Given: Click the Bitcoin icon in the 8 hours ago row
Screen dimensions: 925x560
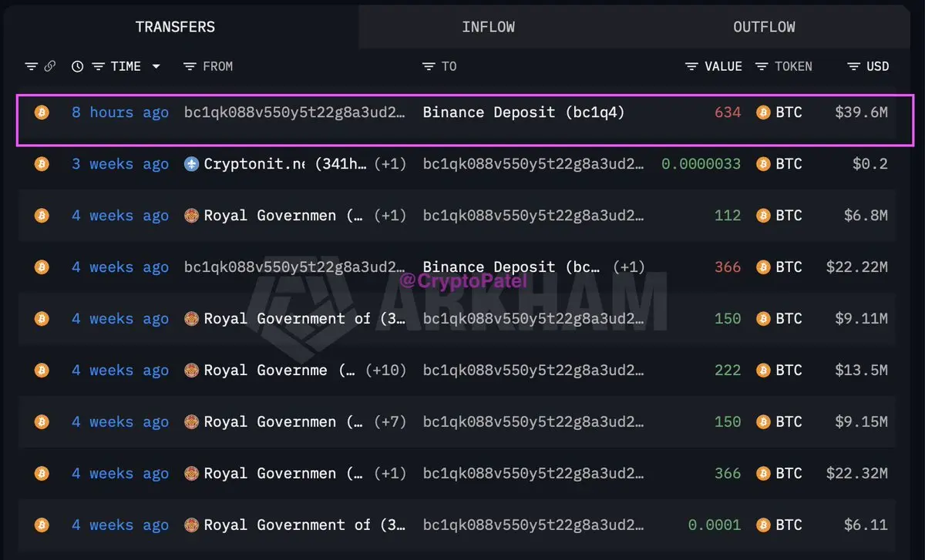Looking at the screenshot, I should (42, 112).
